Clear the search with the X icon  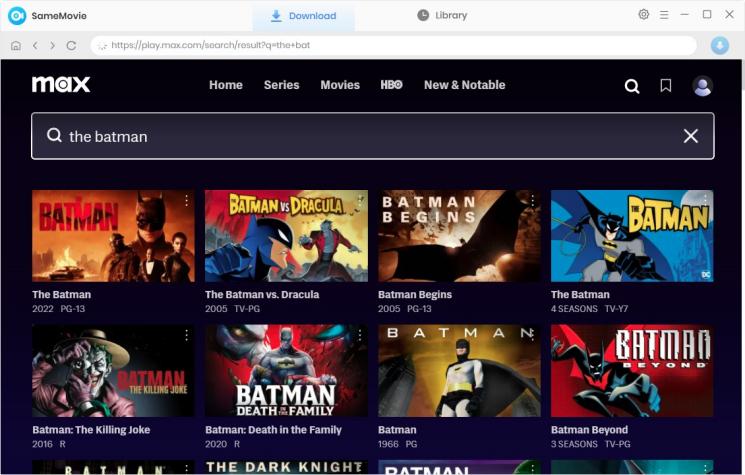click(691, 136)
